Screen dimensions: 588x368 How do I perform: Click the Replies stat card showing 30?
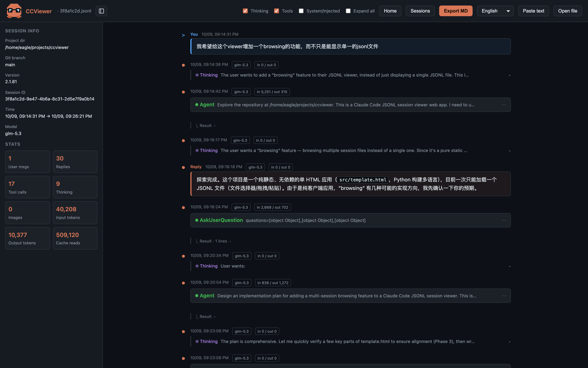[x=75, y=162]
